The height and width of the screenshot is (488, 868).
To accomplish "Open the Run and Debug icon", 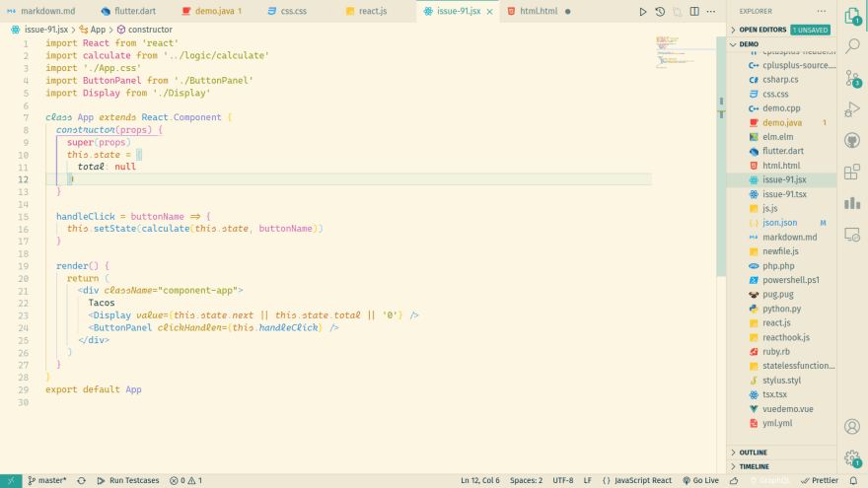I will [852, 109].
